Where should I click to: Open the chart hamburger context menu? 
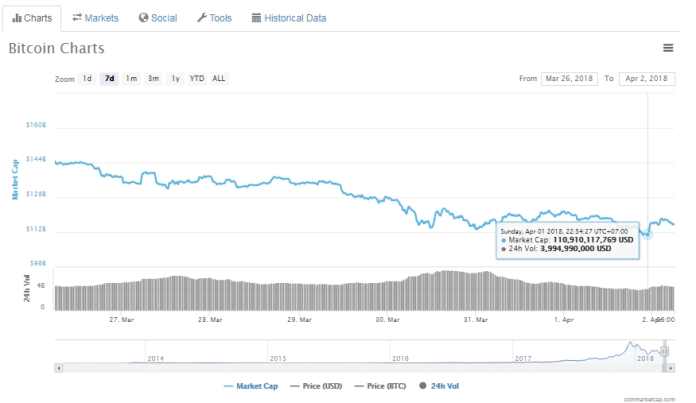click(668, 48)
